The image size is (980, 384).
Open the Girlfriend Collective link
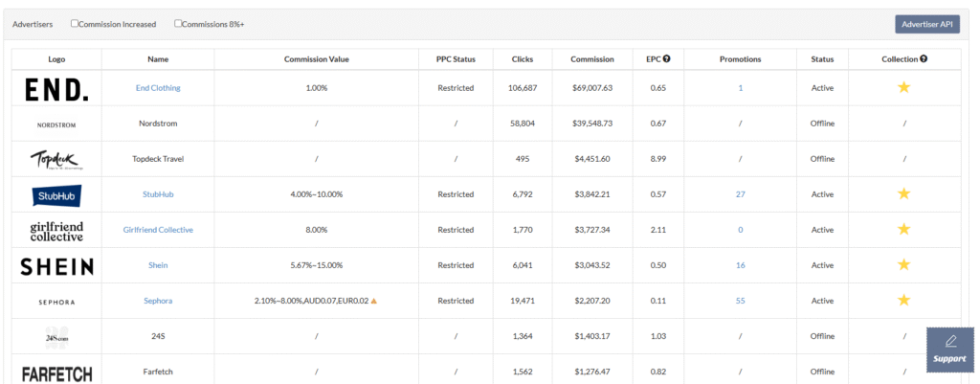click(158, 230)
